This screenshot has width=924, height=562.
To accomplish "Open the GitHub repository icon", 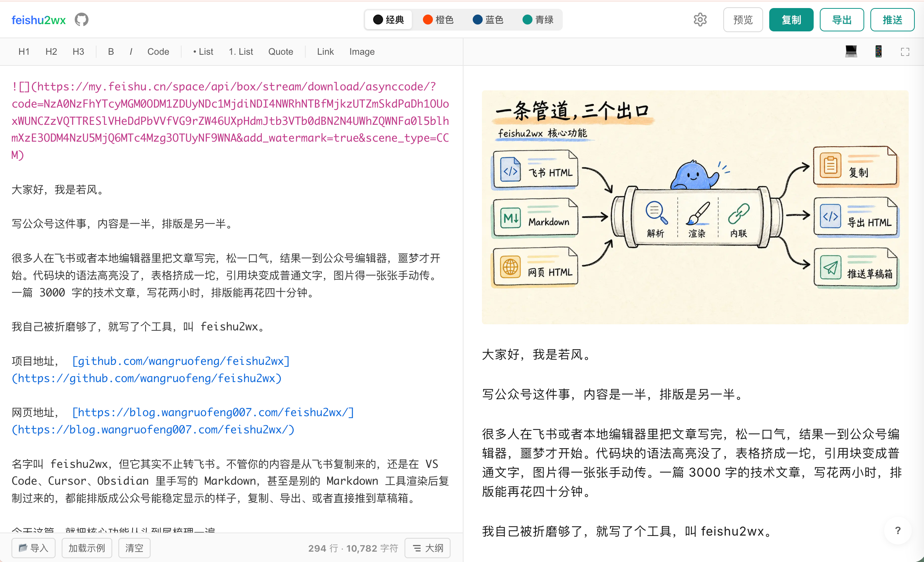I will (81, 20).
